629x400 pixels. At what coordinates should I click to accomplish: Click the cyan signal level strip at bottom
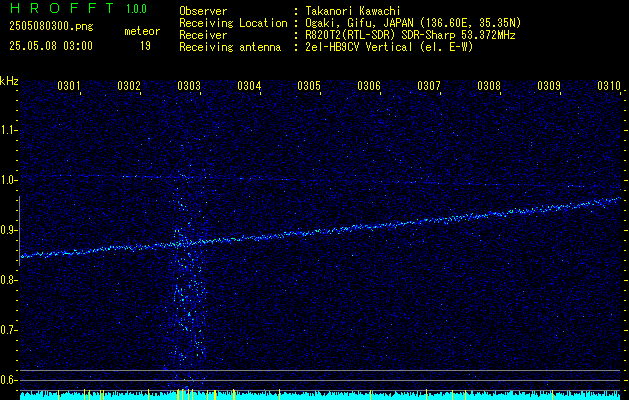point(321,395)
